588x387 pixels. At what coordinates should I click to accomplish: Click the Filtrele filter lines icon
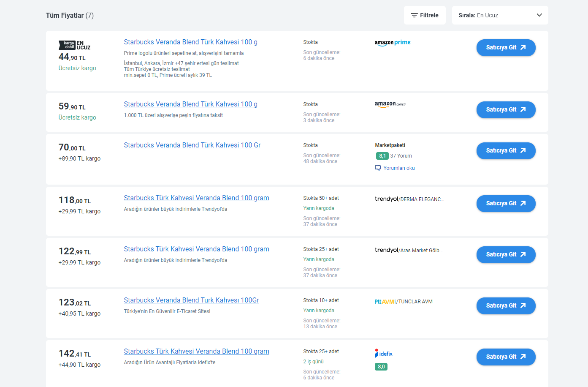pos(414,15)
